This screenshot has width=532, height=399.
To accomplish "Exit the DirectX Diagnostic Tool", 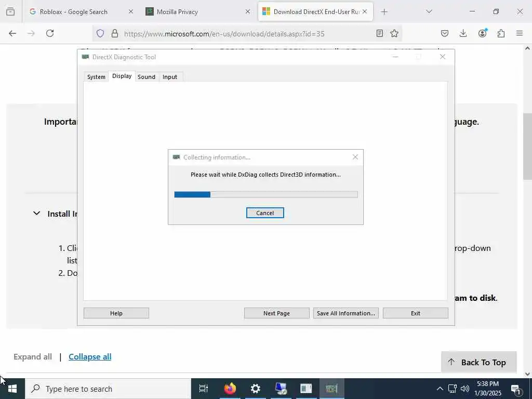I will pyautogui.click(x=415, y=313).
